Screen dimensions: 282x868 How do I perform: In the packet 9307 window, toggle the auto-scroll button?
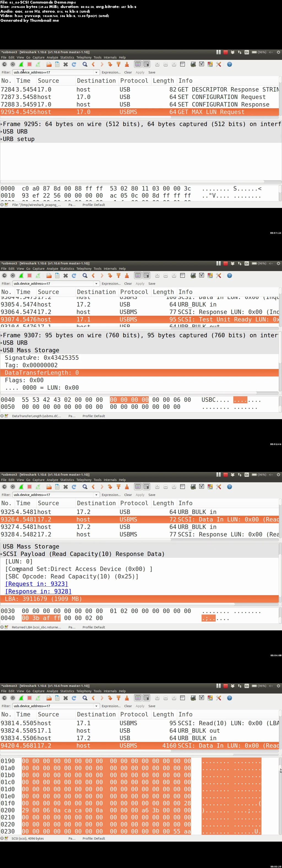click(147, 276)
